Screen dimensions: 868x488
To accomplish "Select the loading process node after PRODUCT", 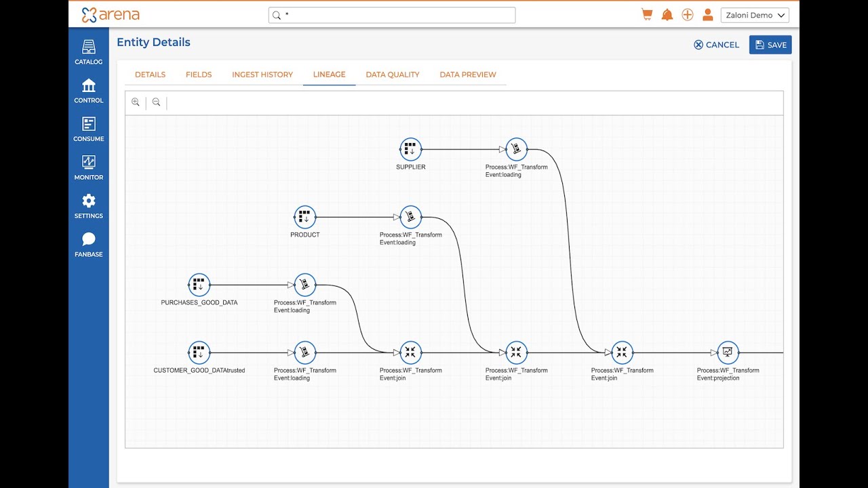I will [x=410, y=217].
